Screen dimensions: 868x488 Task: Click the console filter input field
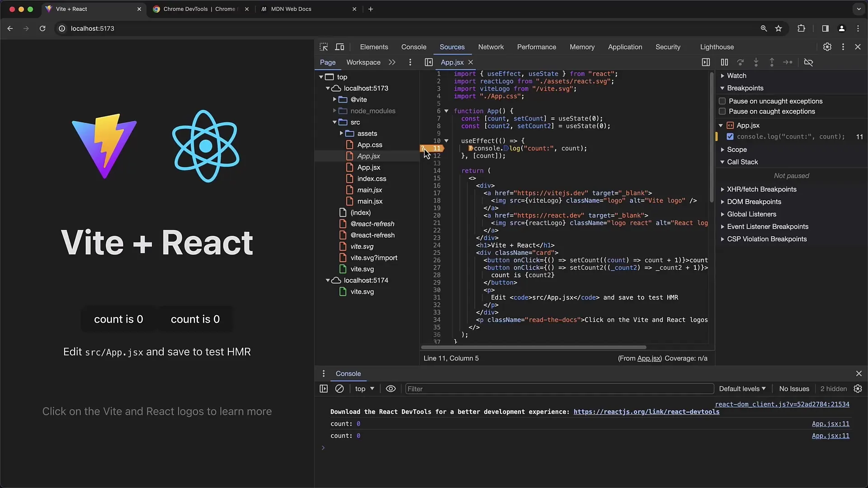click(559, 389)
